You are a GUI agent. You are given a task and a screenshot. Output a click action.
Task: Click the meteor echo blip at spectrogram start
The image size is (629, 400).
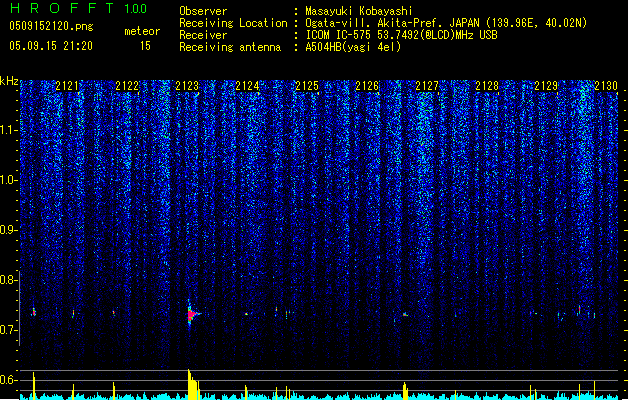pyautogui.click(x=34, y=312)
